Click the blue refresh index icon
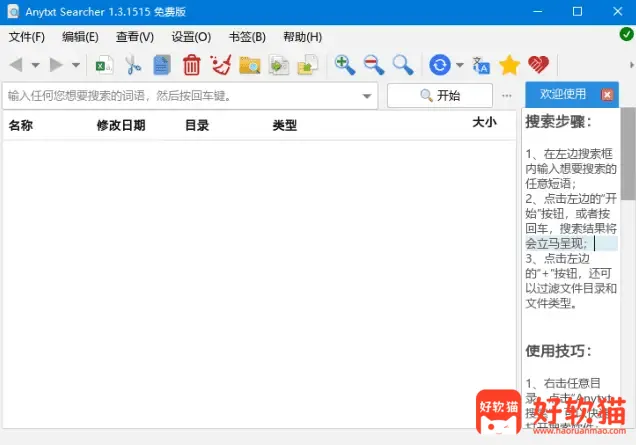The image size is (636, 445). click(440, 65)
